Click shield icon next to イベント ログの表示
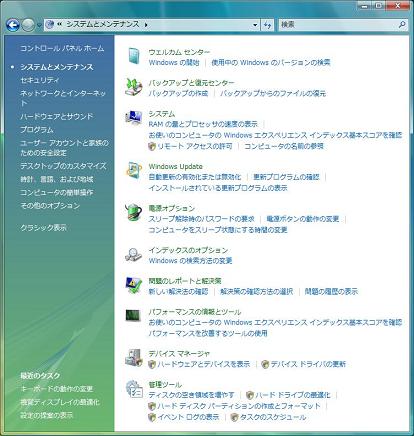Viewport: 414px width, 436px height. 152,417
